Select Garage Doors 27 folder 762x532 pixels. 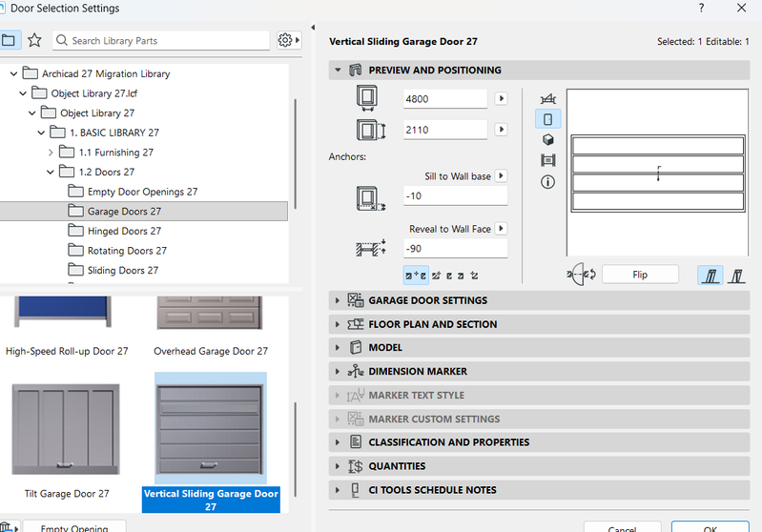(x=144, y=212)
